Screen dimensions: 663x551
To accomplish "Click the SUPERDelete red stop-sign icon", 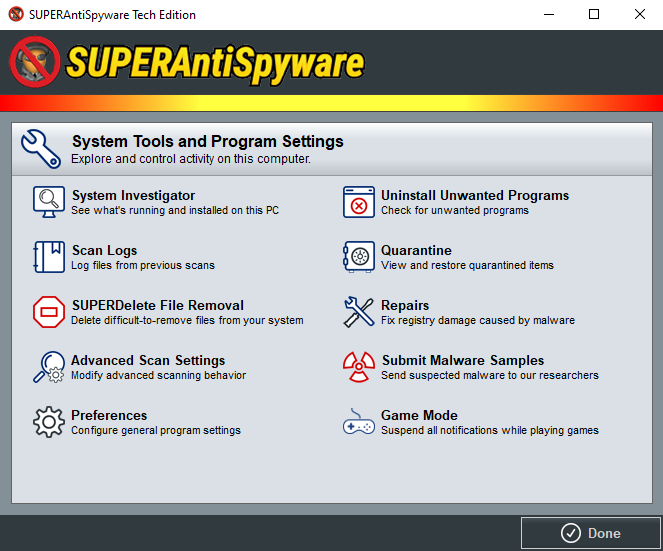I will pyautogui.click(x=49, y=312).
